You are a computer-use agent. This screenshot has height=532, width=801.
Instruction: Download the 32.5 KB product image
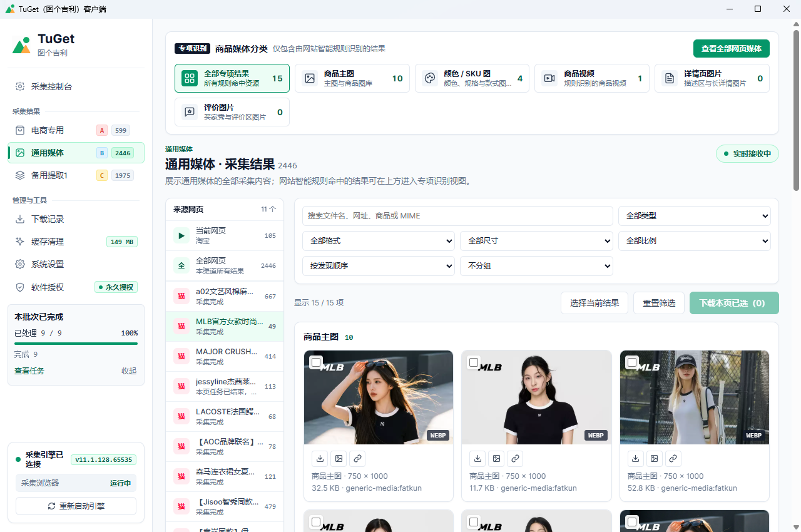[x=320, y=458]
